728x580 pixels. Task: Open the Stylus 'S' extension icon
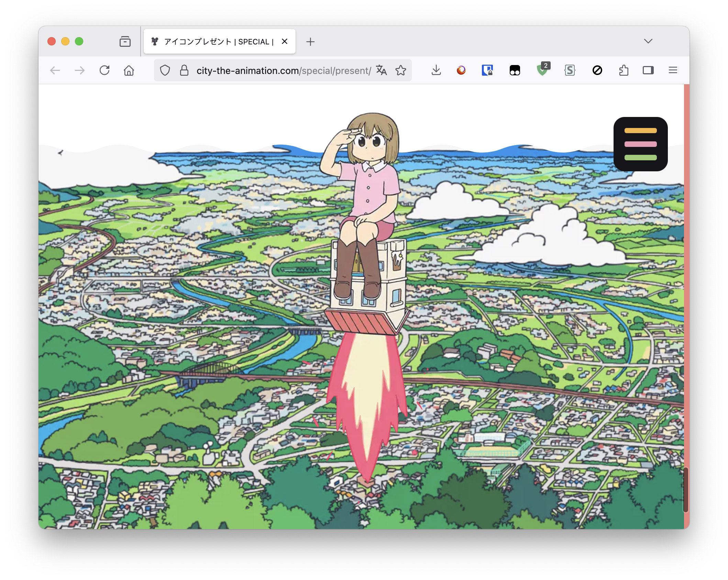tap(570, 71)
